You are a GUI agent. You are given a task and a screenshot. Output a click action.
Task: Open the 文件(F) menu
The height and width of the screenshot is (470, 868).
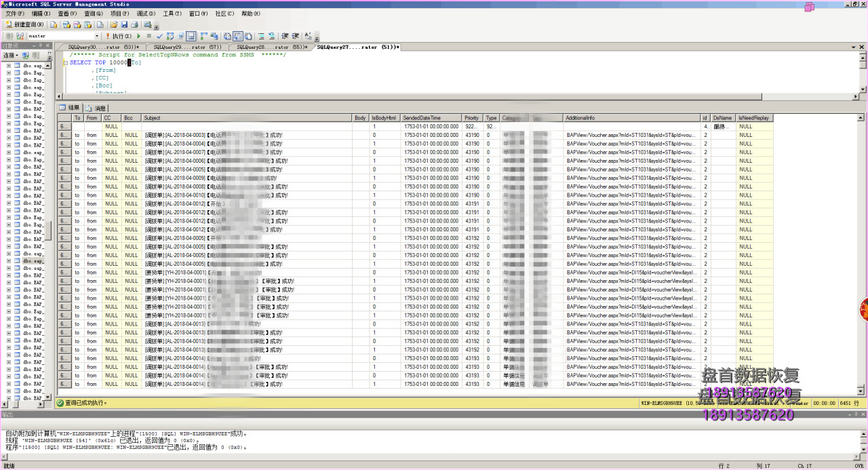coord(14,14)
